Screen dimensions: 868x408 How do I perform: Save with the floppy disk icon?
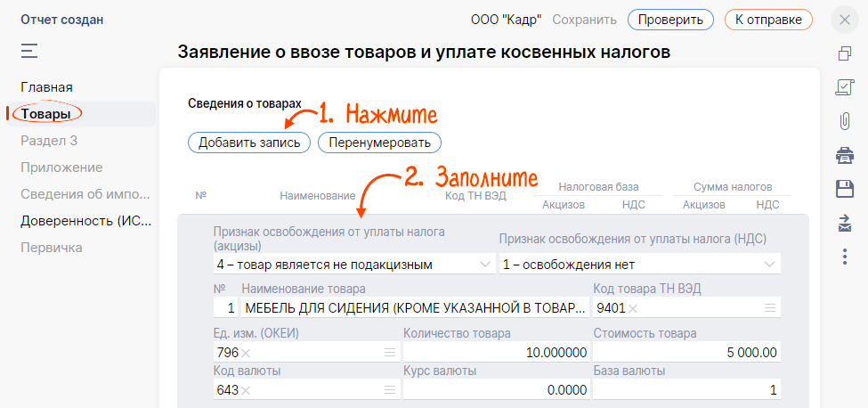click(845, 189)
